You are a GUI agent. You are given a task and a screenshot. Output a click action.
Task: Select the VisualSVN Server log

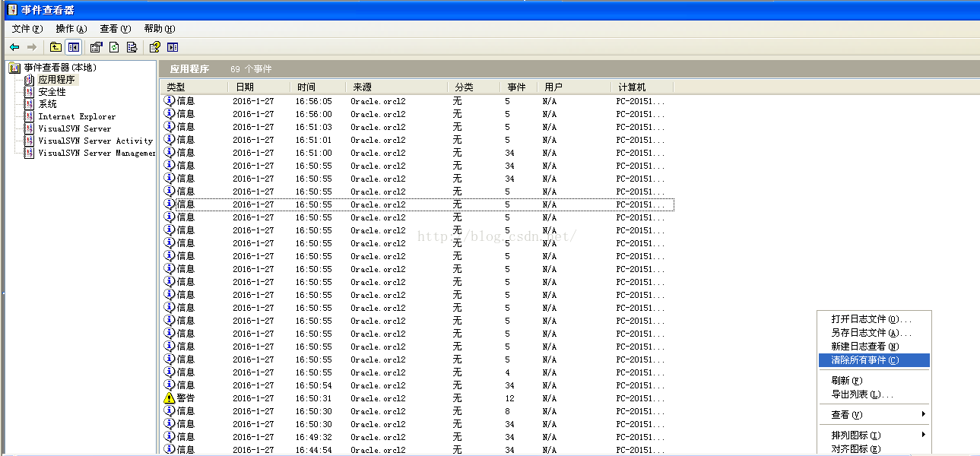(75, 128)
